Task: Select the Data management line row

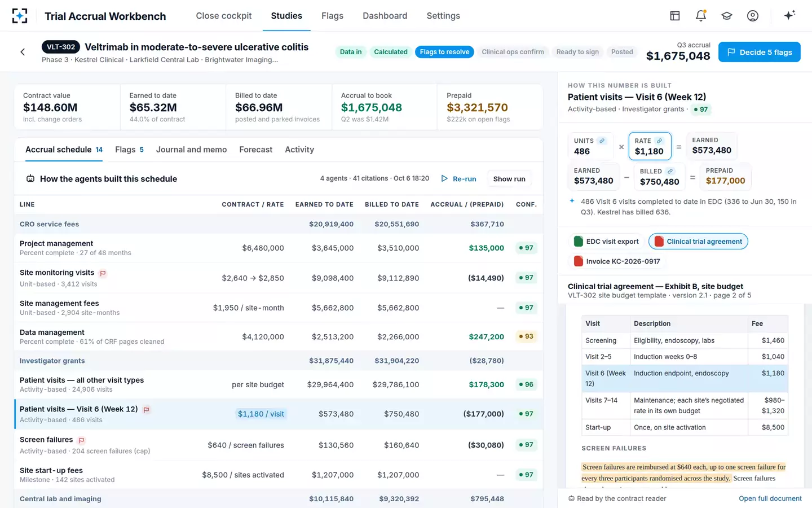Action: [x=279, y=336]
